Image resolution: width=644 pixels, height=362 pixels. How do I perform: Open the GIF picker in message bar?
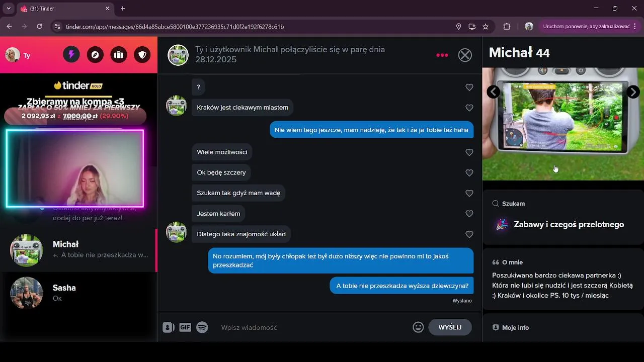coord(185,327)
